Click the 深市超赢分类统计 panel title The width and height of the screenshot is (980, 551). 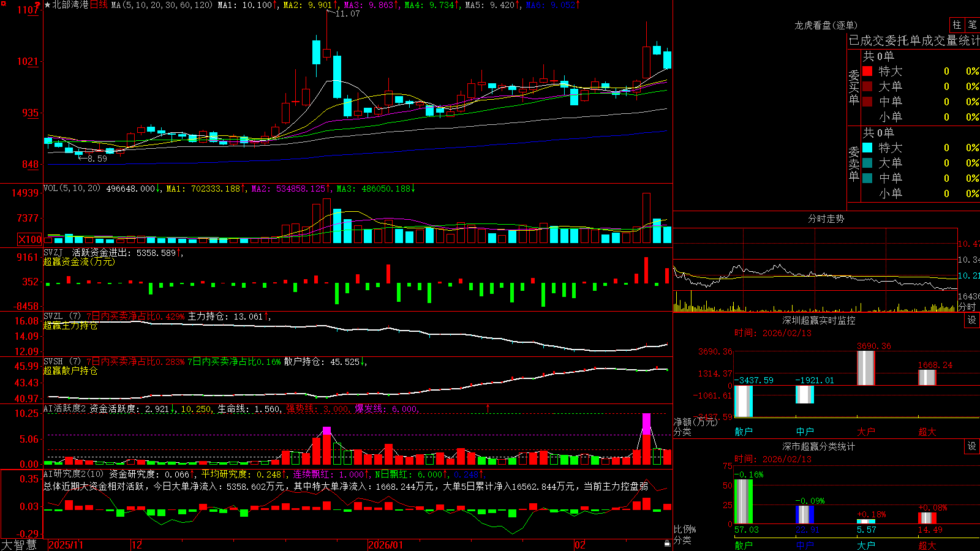pos(819,446)
